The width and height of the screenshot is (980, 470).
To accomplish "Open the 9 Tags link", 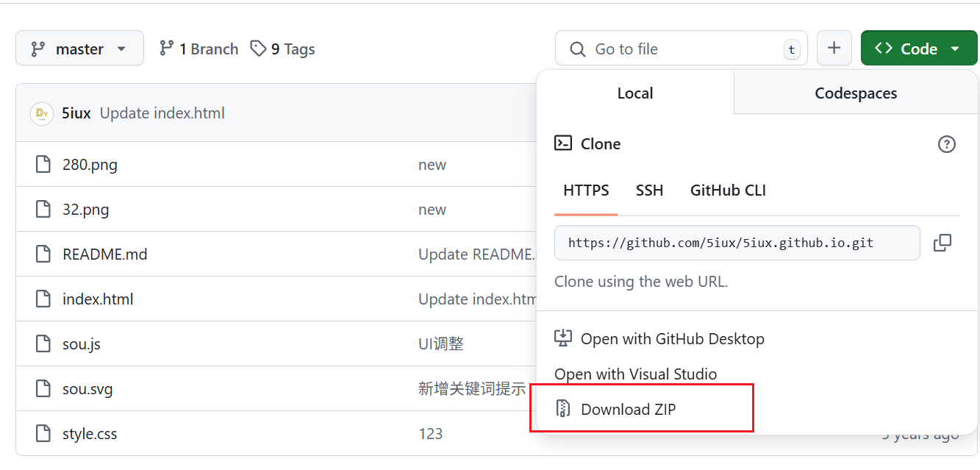I will (282, 49).
